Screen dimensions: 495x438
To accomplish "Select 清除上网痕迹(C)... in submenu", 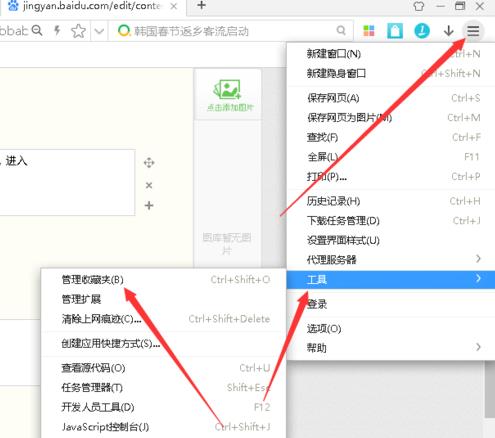I will coord(163,319).
